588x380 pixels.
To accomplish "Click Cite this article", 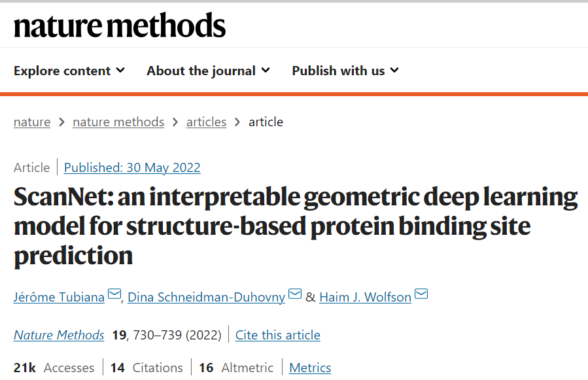I will click(x=278, y=335).
